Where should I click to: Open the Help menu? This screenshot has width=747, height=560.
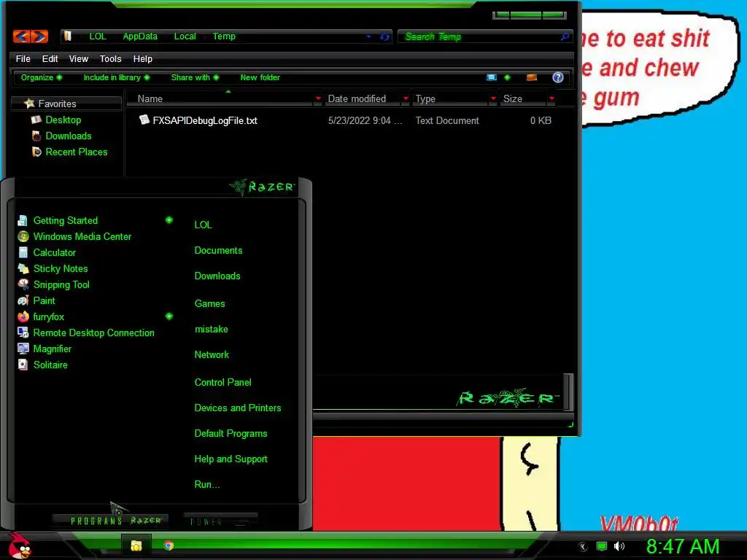[142, 58]
